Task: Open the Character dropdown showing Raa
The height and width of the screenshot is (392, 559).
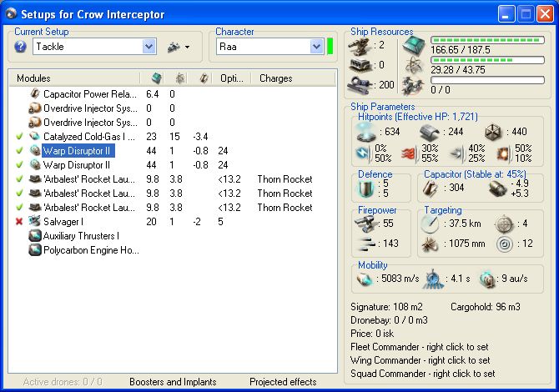Action: point(269,47)
